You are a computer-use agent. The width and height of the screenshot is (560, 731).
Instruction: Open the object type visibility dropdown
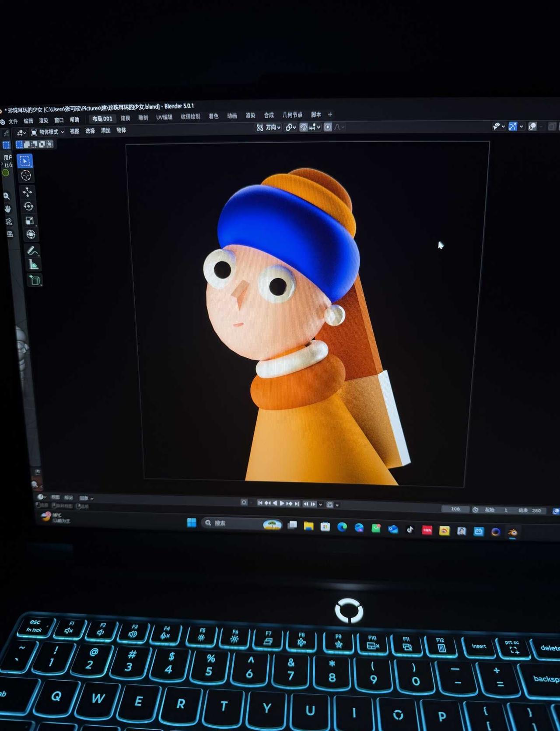click(499, 126)
